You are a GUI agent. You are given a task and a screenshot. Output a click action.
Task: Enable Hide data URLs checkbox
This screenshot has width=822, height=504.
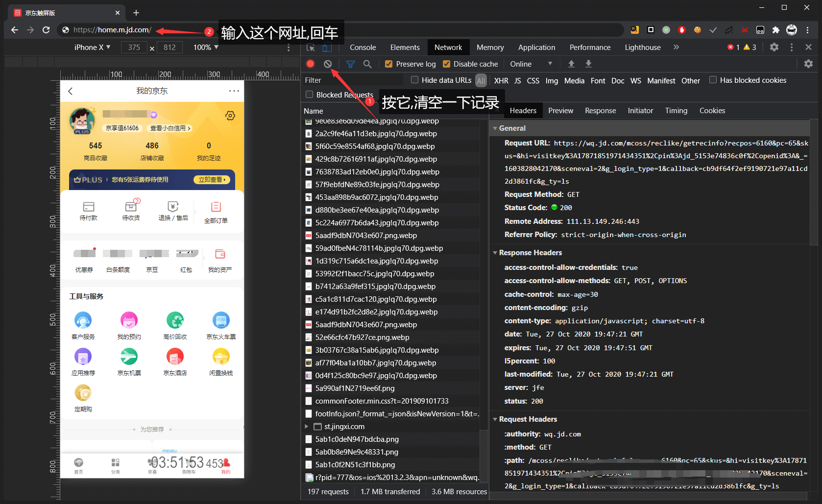415,80
